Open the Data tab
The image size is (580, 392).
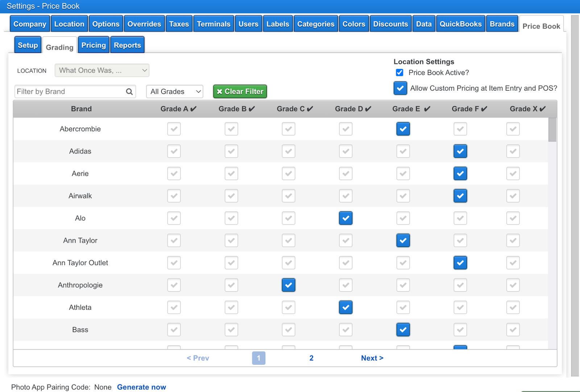pos(424,24)
